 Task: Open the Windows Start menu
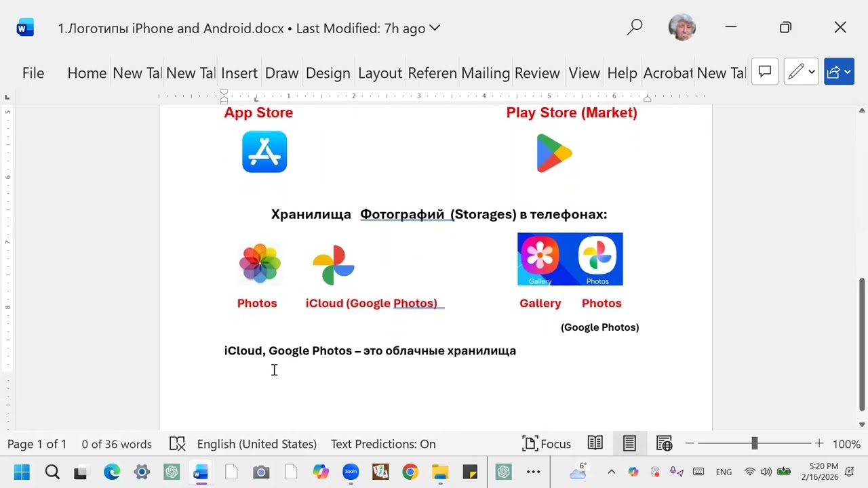pos(22,472)
